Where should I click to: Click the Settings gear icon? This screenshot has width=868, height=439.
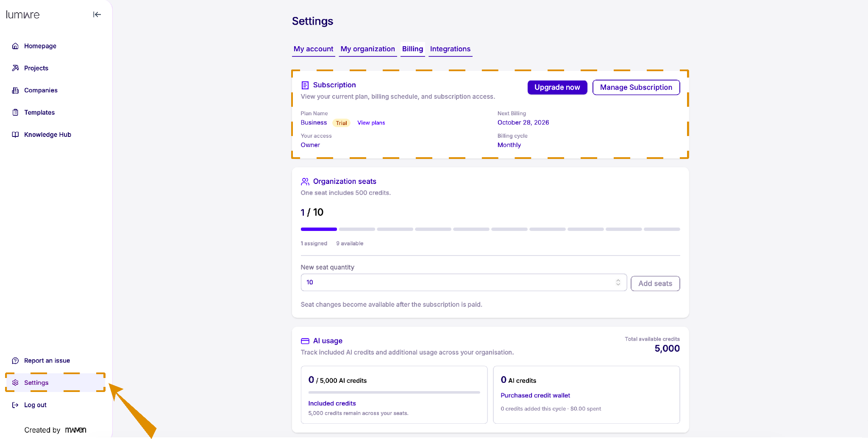coord(15,383)
